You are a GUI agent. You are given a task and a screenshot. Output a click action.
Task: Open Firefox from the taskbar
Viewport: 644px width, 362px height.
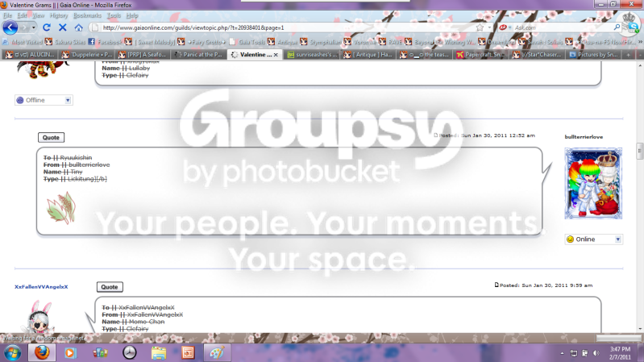point(42,353)
